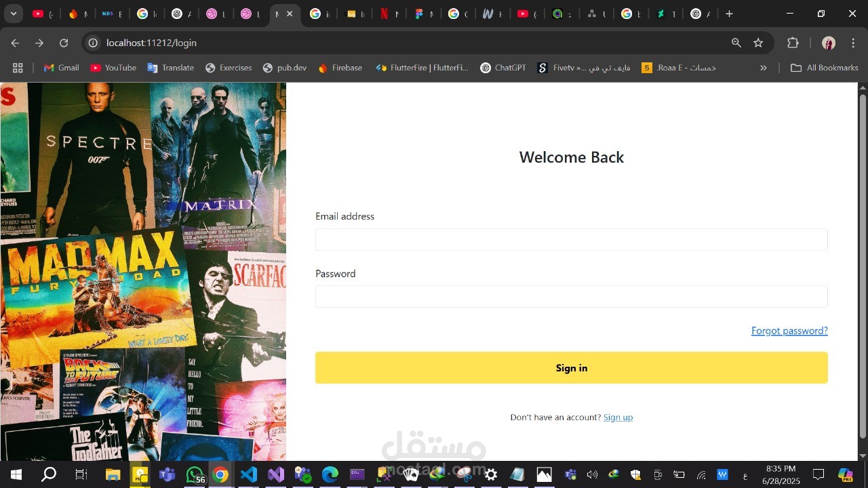Image resolution: width=868 pixels, height=488 pixels.
Task: Open Windows taskbar search
Action: coord(49,474)
